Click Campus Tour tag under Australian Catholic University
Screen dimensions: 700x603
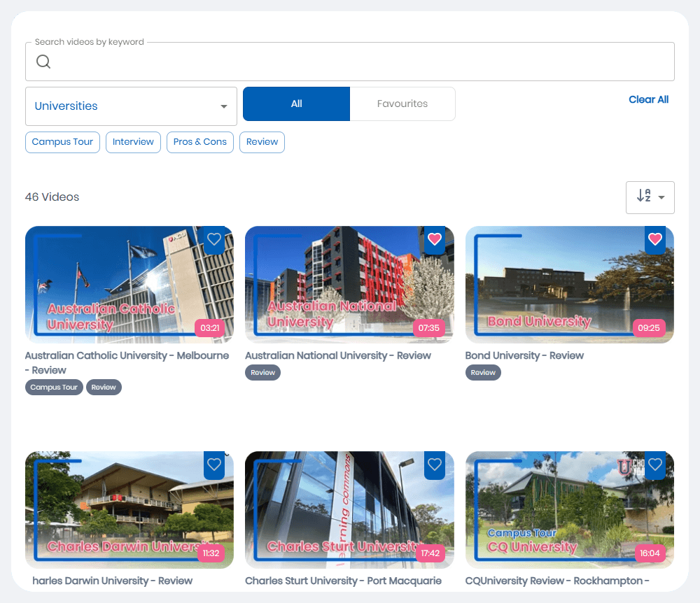tap(54, 387)
